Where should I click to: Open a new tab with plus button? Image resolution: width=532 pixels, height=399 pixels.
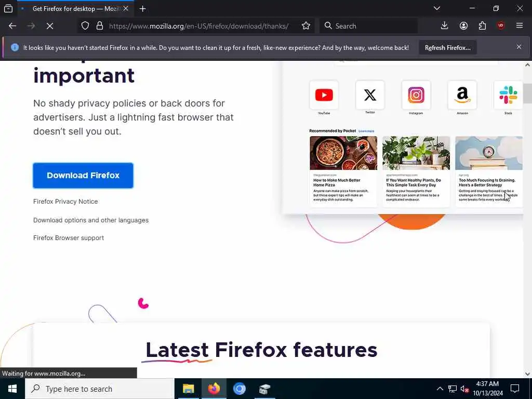[x=142, y=9]
